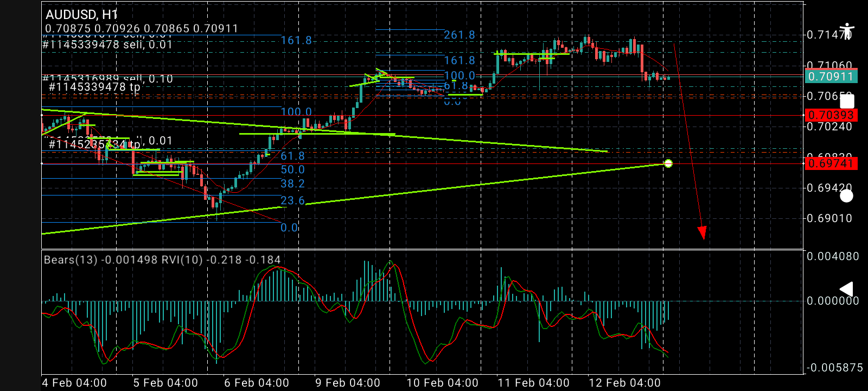Screen dimensions: 868x391
Task: Click the current price label 0.70911
Action: coord(831,77)
